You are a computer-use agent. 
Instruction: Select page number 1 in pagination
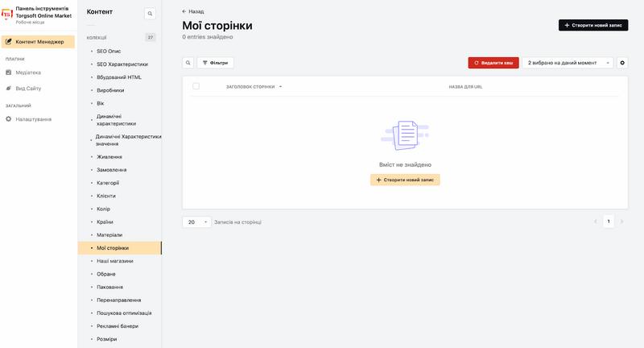click(x=609, y=222)
